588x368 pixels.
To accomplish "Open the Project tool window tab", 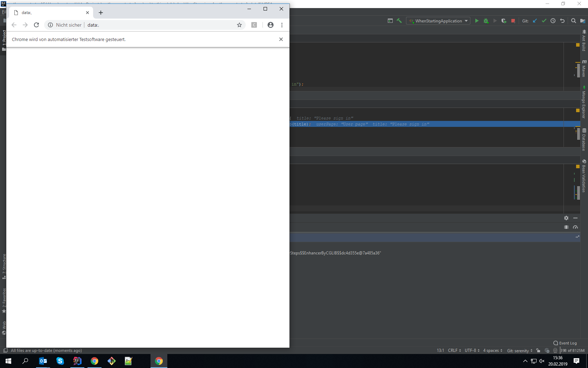I will tap(4, 40).
